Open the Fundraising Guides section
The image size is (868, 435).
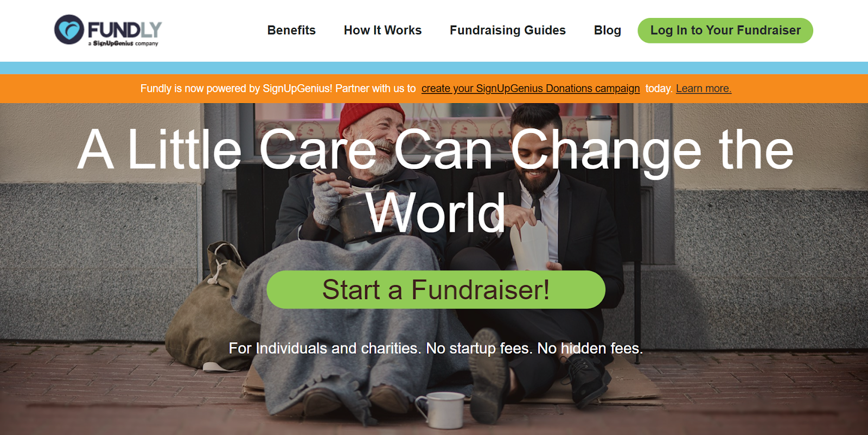tap(508, 30)
